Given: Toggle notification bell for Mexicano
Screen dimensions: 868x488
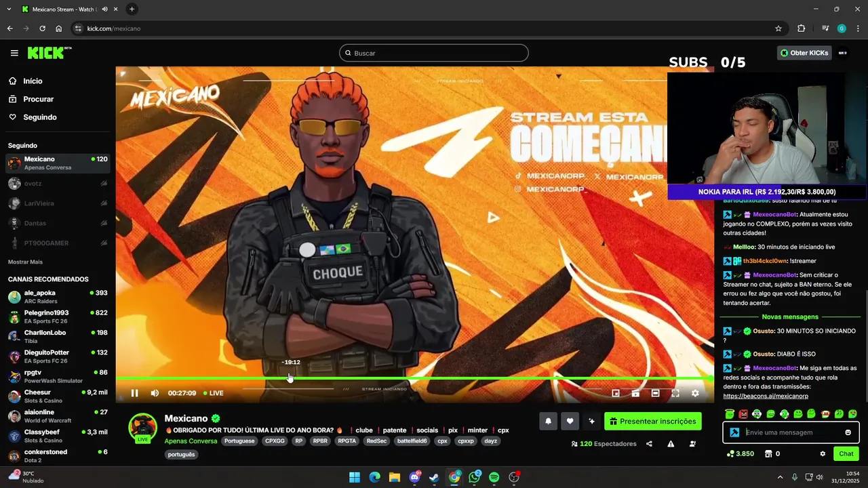Looking at the screenshot, I should [x=549, y=422].
